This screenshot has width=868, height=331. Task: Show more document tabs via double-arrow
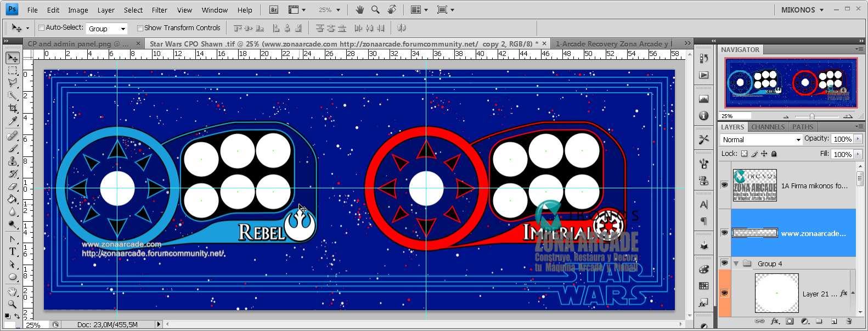(687, 43)
